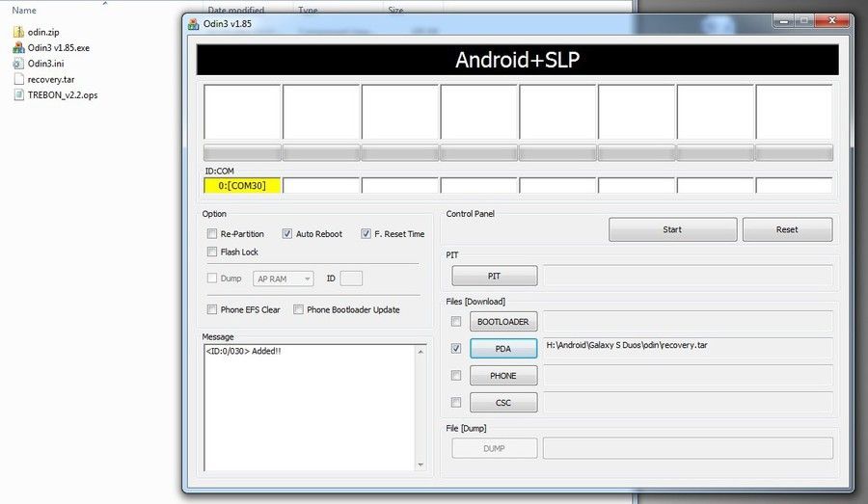
Task: Click the Odin3 title bar app icon
Action: (193, 24)
